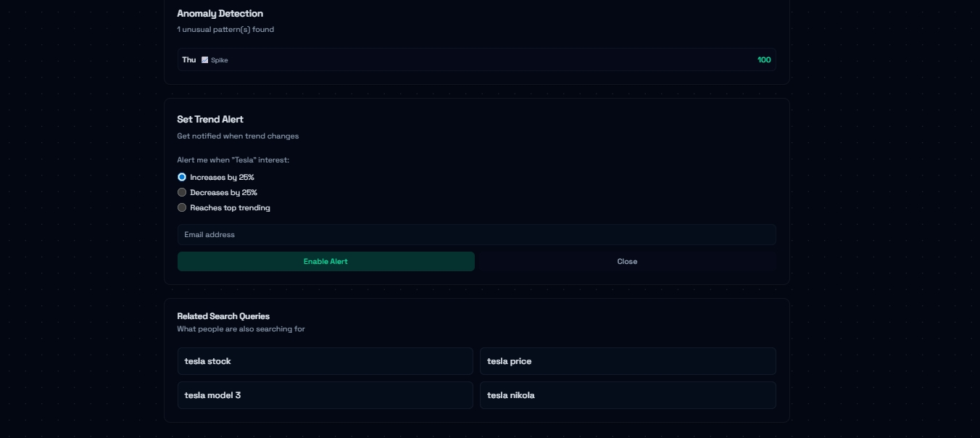Open the "tesla model 3" related query
This screenshot has width=980, height=438.
(325, 395)
